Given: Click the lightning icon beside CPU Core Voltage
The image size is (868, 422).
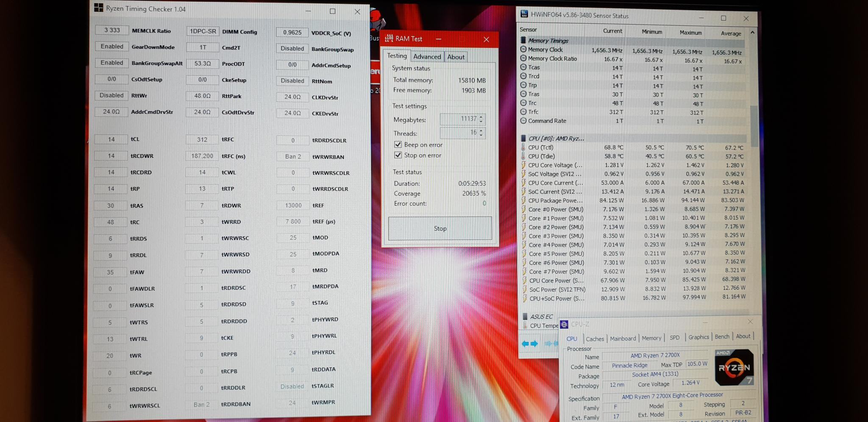Looking at the screenshot, I should (523, 165).
